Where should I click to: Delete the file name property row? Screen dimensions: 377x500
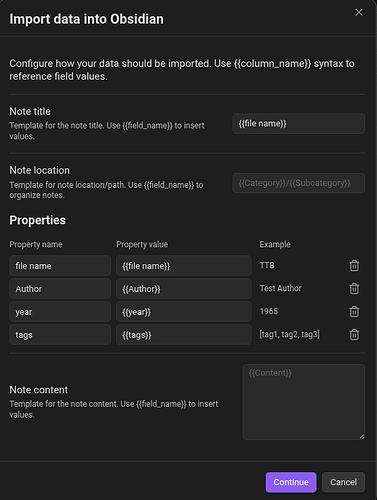pyautogui.click(x=354, y=266)
